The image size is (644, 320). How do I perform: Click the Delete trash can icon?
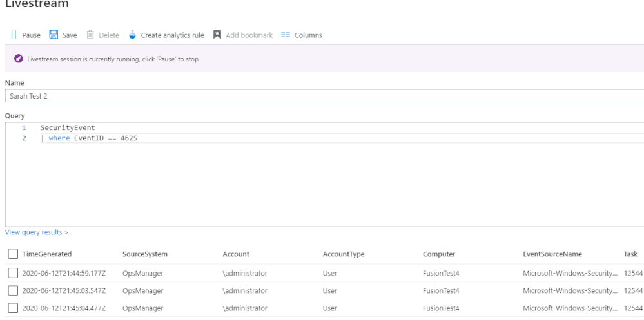(91, 35)
